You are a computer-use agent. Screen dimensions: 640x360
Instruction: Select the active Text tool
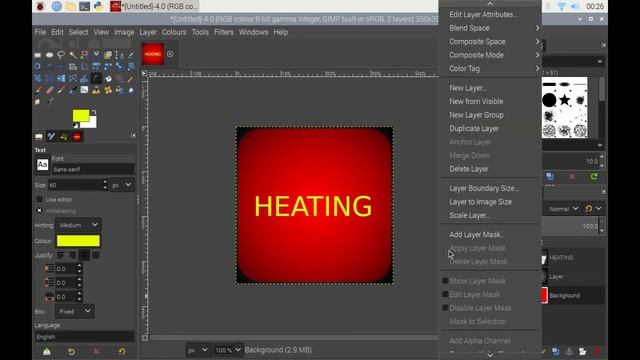tap(96, 78)
